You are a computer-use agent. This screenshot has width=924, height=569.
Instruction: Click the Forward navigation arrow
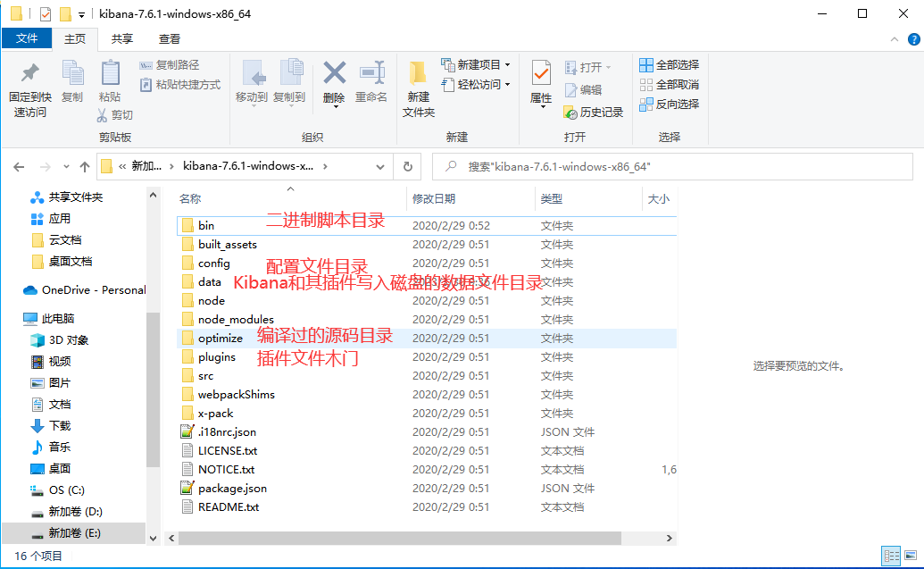click(x=45, y=167)
